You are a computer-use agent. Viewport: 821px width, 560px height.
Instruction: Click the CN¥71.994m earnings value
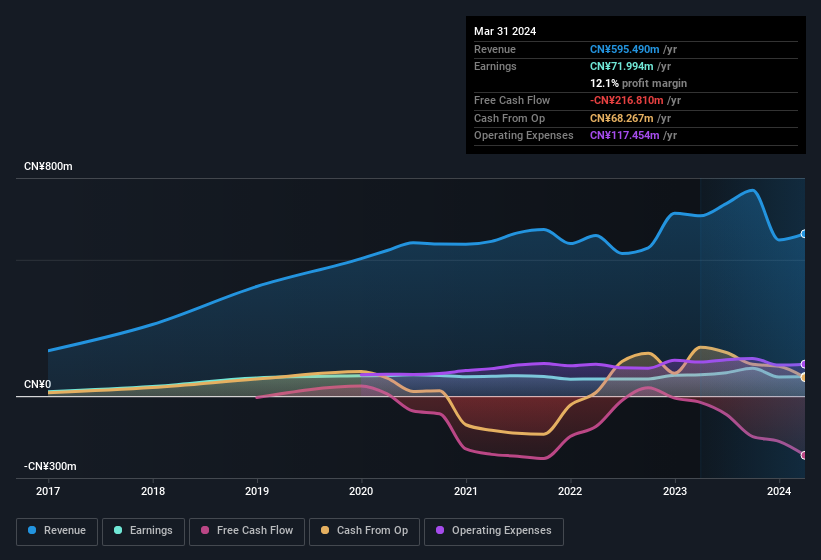621,66
